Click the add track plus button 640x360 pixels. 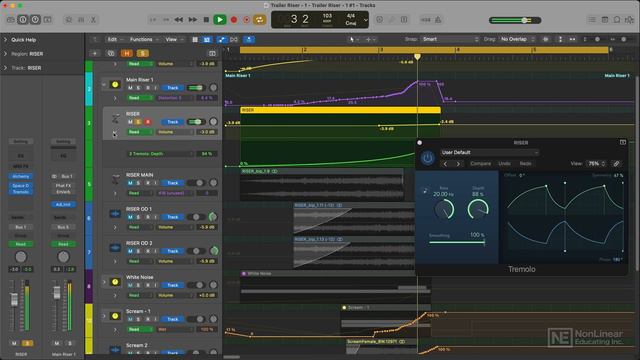point(95,53)
